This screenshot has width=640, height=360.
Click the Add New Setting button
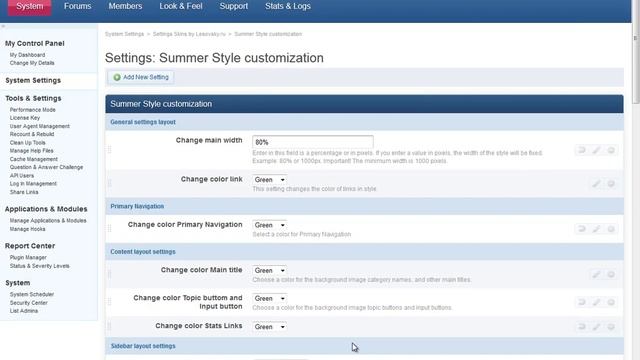click(x=141, y=77)
